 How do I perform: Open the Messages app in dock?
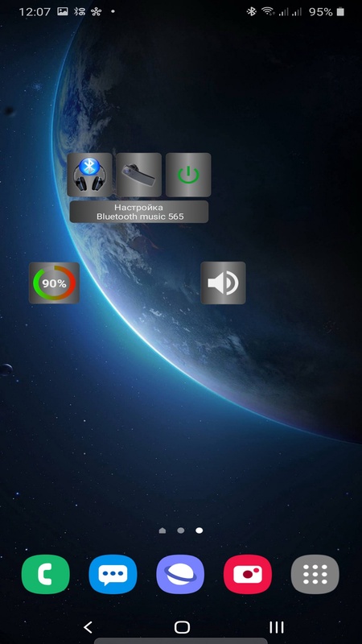(113, 574)
